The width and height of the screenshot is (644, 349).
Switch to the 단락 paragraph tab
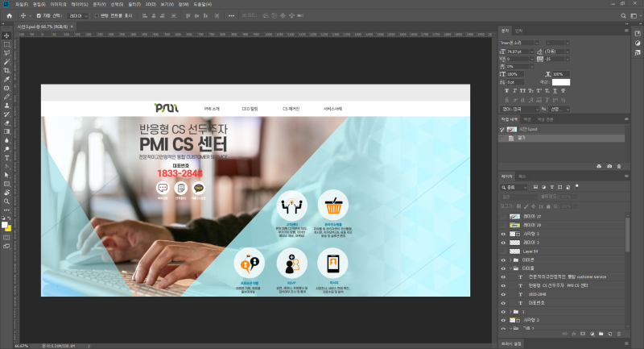click(518, 31)
